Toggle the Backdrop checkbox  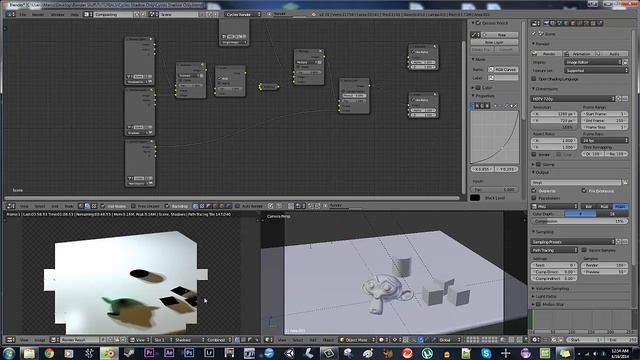167,206
